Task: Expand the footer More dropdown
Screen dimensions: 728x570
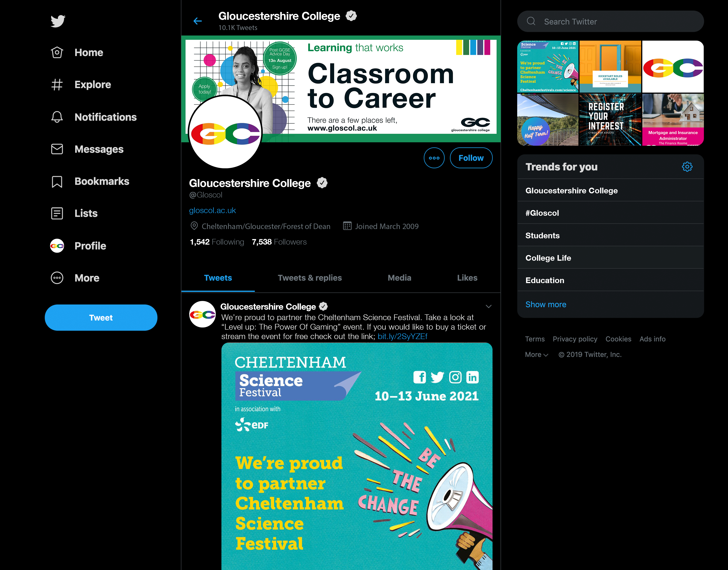Action: click(x=536, y=354)
